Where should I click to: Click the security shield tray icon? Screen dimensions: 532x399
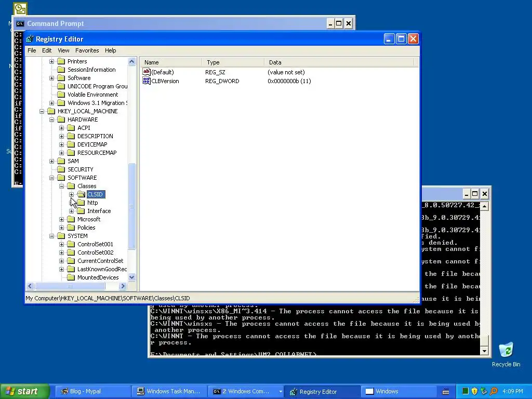[x=475, y=391]
